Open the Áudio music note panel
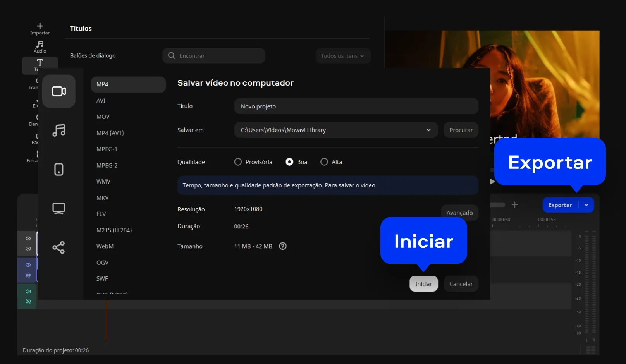This screenshot has height=364, width=626. [40, 45]
